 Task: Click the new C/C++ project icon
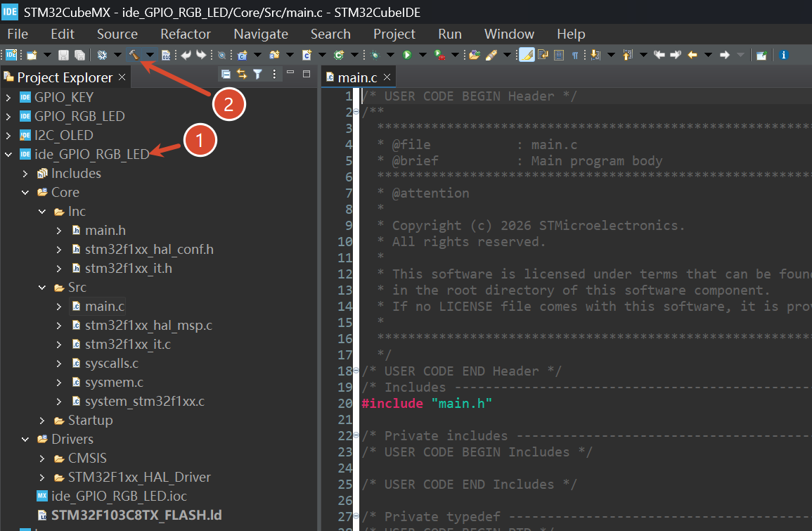242,55
